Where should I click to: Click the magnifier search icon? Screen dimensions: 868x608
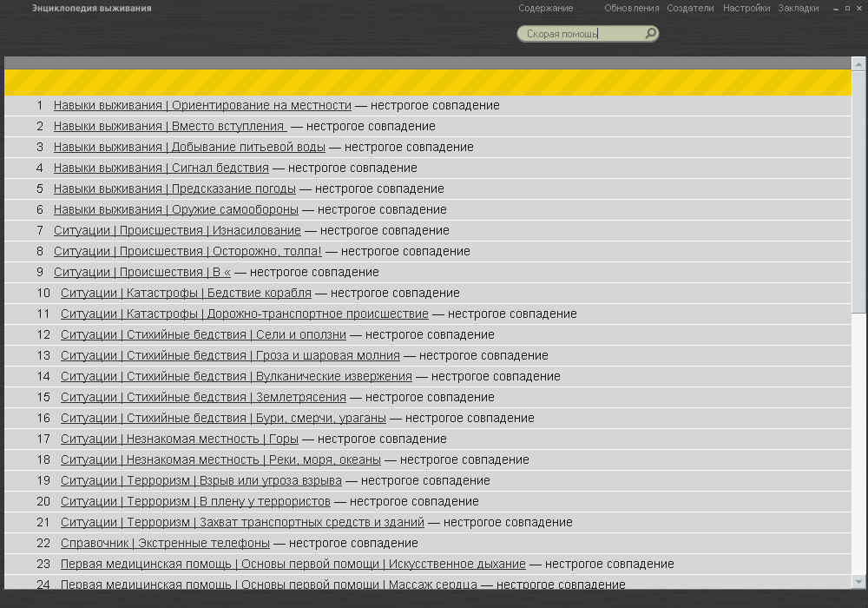650,34
